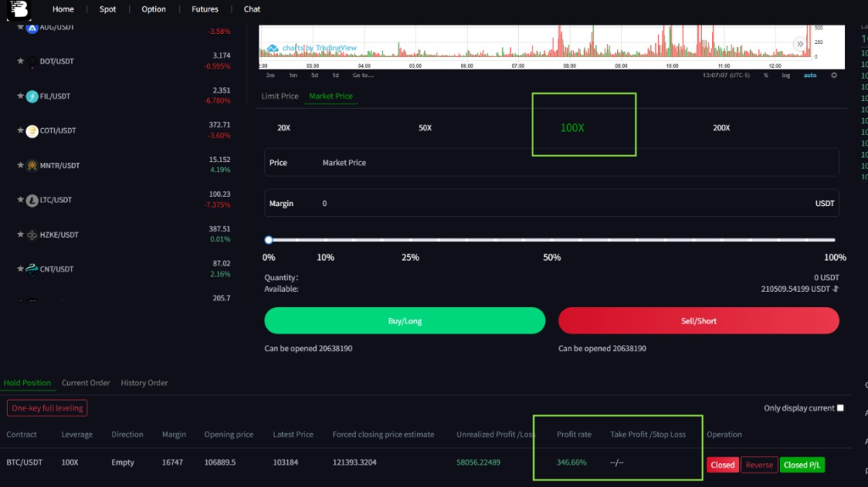
Task: Click the chart scroll-to-latest double arrow
Action: point(798,44)
